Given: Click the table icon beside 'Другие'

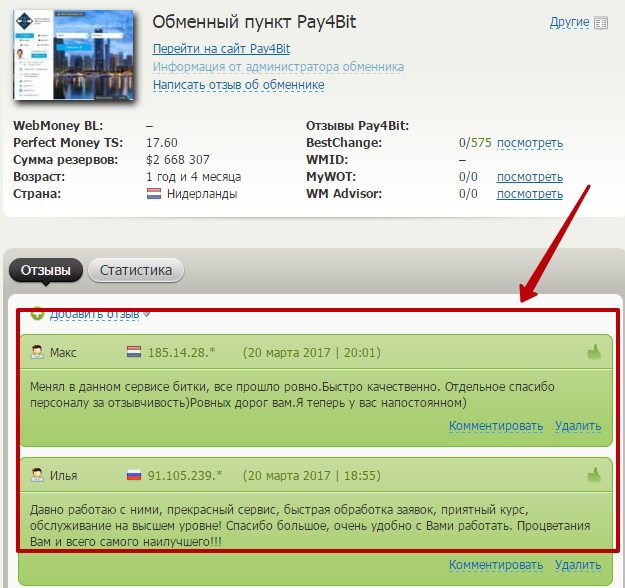Looking at the screenshot, I should click(x=601, y=23).
